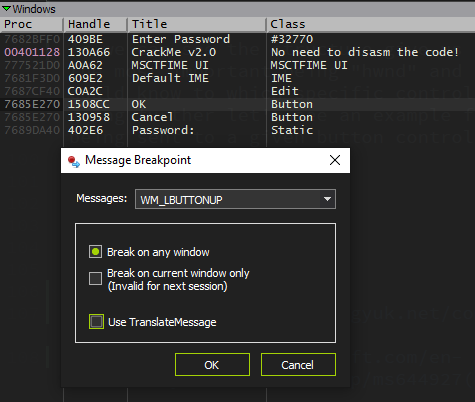Select the MSCTFIME UI title cell
475x402 pixels.
(x=170, y=65)
